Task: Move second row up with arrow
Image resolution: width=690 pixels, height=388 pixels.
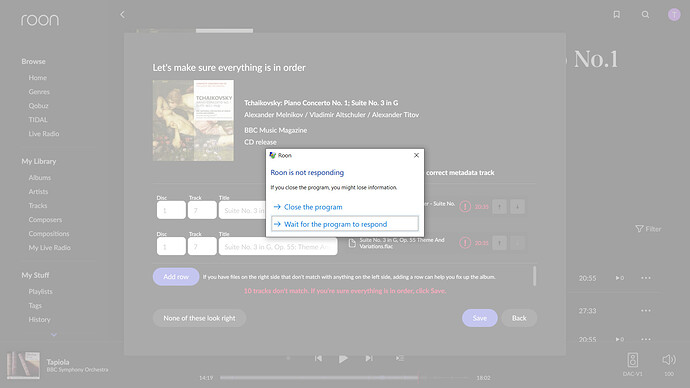Action: pos(499,242)
